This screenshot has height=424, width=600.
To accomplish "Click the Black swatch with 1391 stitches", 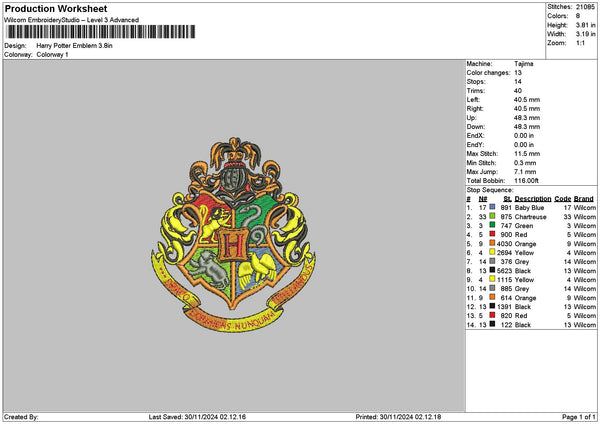I will click(492, 306).
